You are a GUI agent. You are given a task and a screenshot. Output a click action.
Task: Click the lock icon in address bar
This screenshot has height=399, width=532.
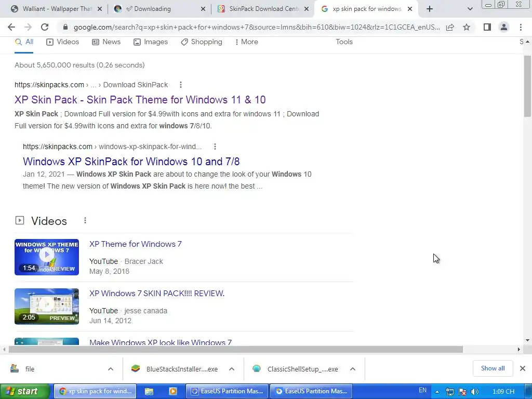coord(65,27)
